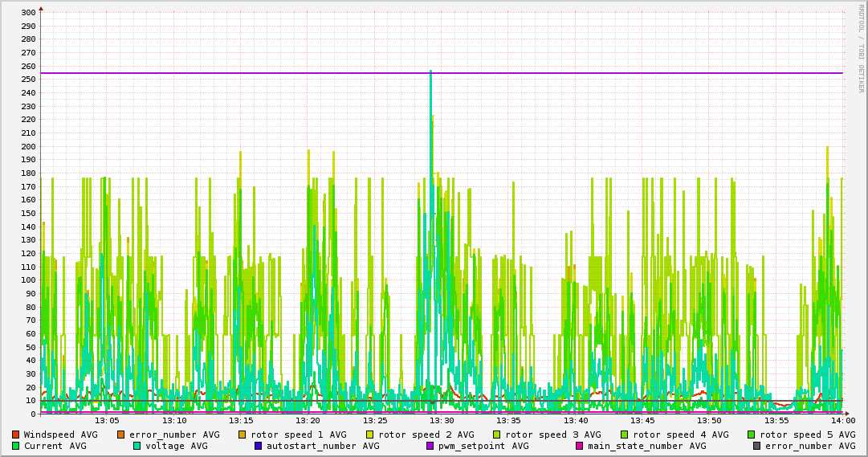The image size is (868, 457).
Task: Click the RRDTOOL / TOBI OETIKER watermark
Action: (x=860, y=48)
